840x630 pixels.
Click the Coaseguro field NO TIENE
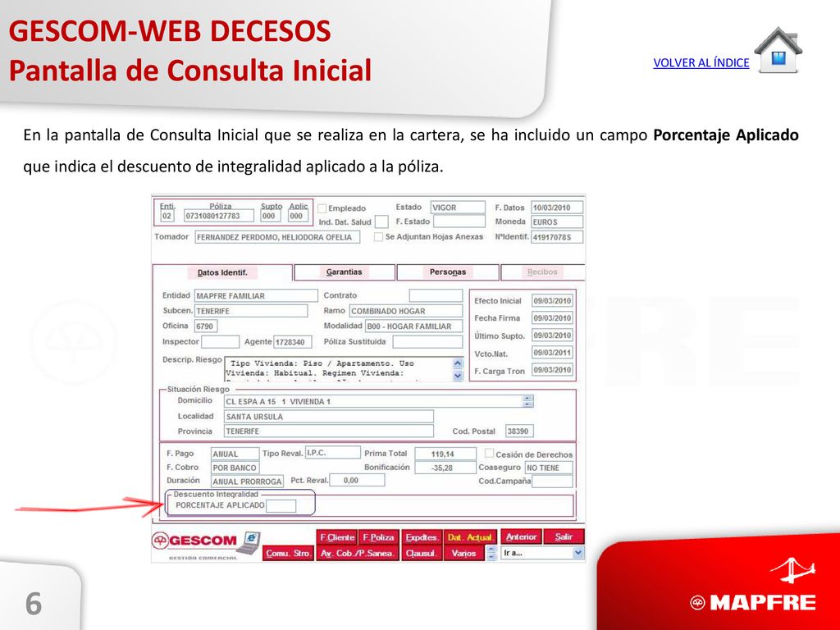pos(549,468)
